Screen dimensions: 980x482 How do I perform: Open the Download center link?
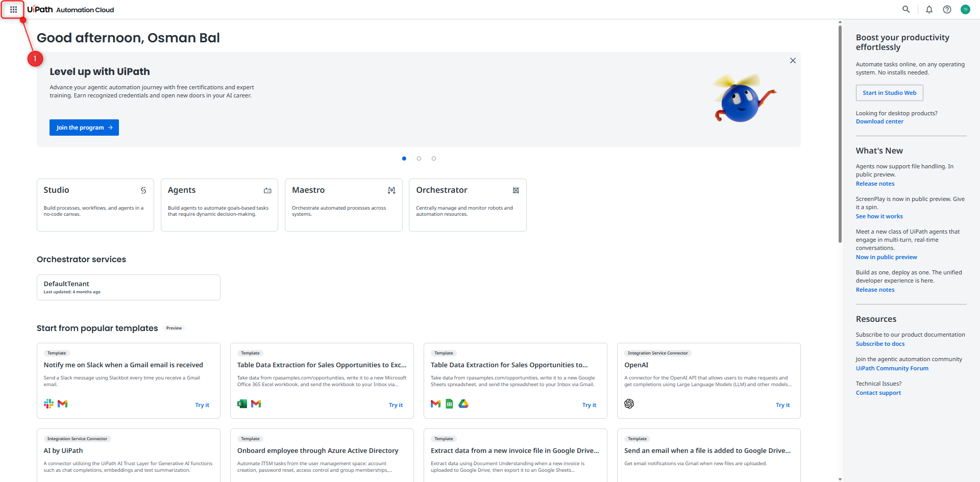click(879, 121)
